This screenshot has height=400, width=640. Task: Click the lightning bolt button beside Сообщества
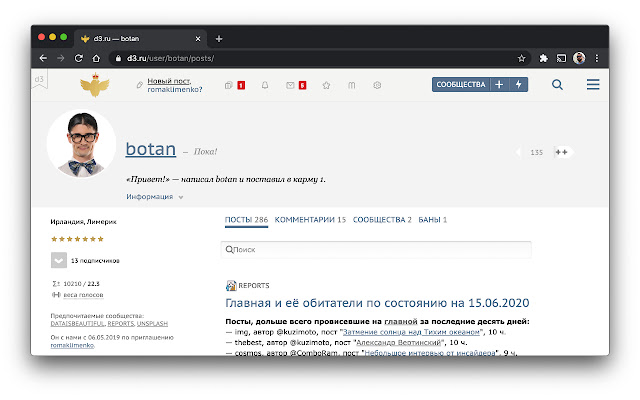coord(518,85)
